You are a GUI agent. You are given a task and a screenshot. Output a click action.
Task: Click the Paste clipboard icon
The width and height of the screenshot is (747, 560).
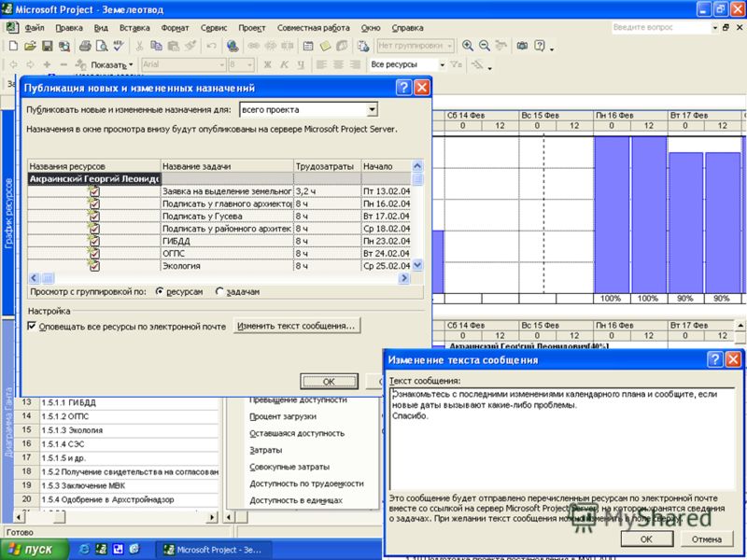click(174, 46)
